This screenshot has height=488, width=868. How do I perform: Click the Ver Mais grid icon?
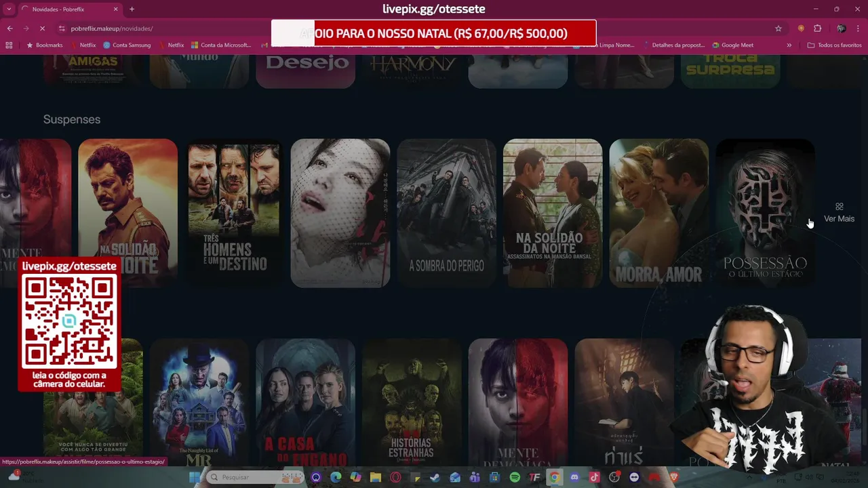coord(840,206)
